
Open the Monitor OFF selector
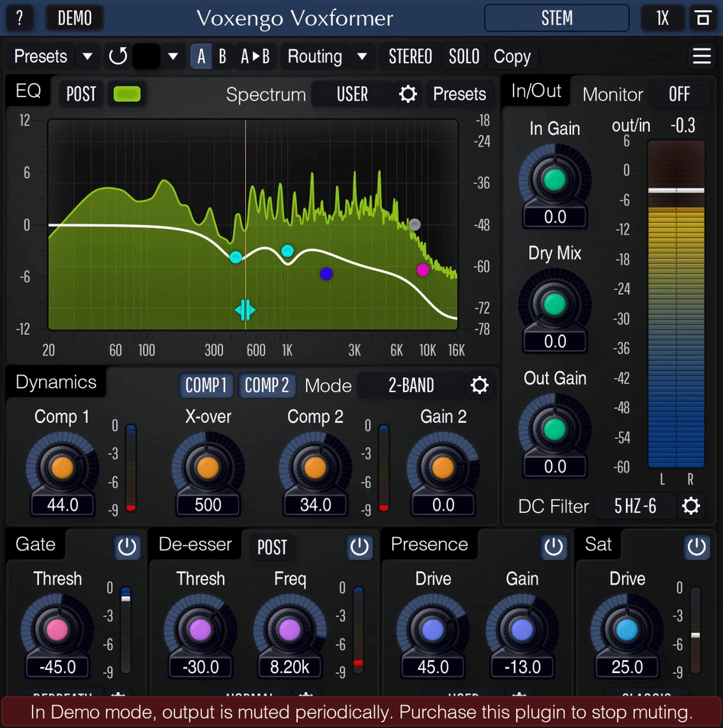click(x=679, y=95)
